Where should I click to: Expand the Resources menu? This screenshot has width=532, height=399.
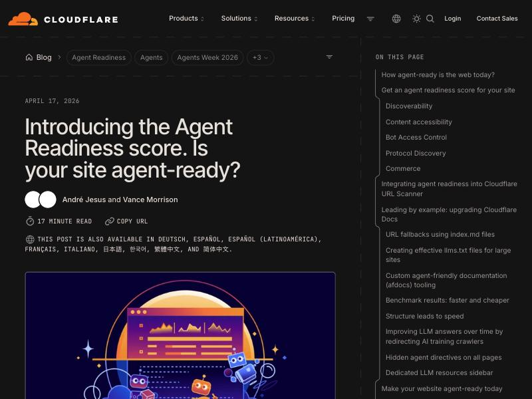[295, 19]
